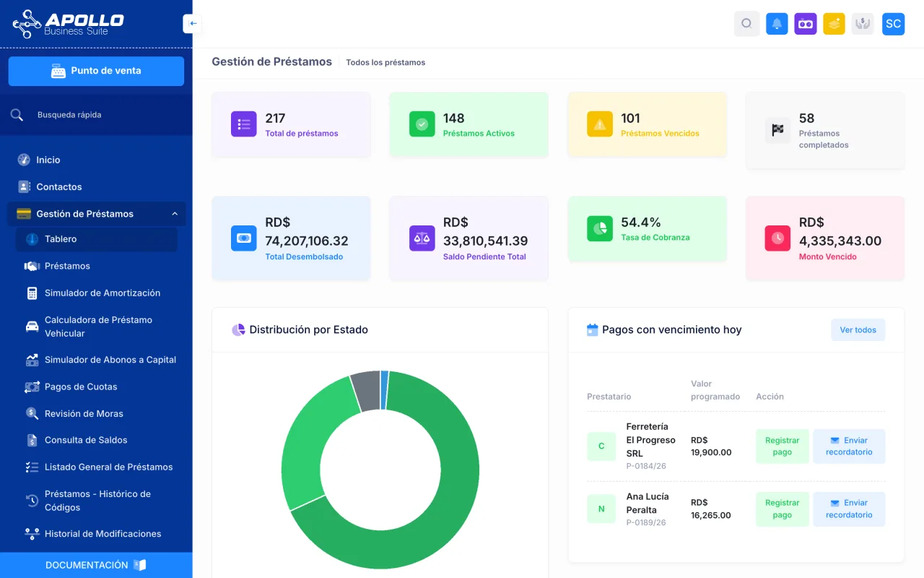Click the yellow warning icon on Préstamos Vencidos

pyautogui.click(x=600, y=124)
